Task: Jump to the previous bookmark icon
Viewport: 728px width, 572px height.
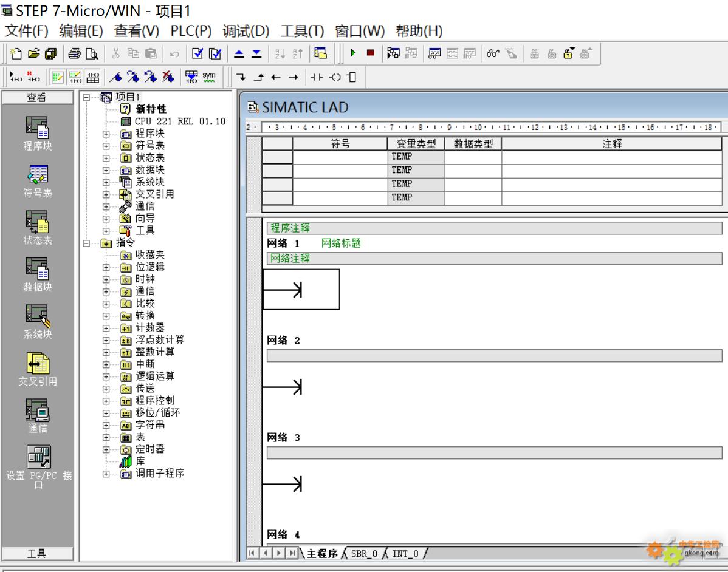Action: tap(150, 77)
